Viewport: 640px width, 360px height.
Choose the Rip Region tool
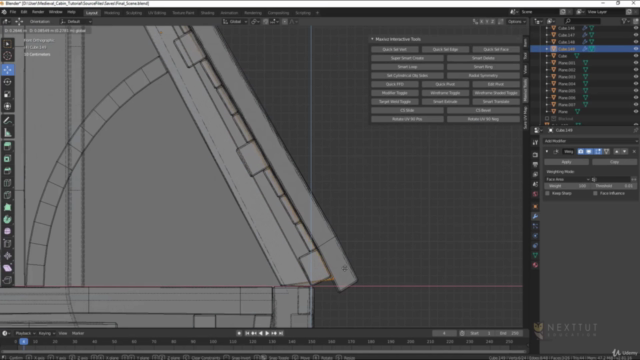[x=7, y=280]
